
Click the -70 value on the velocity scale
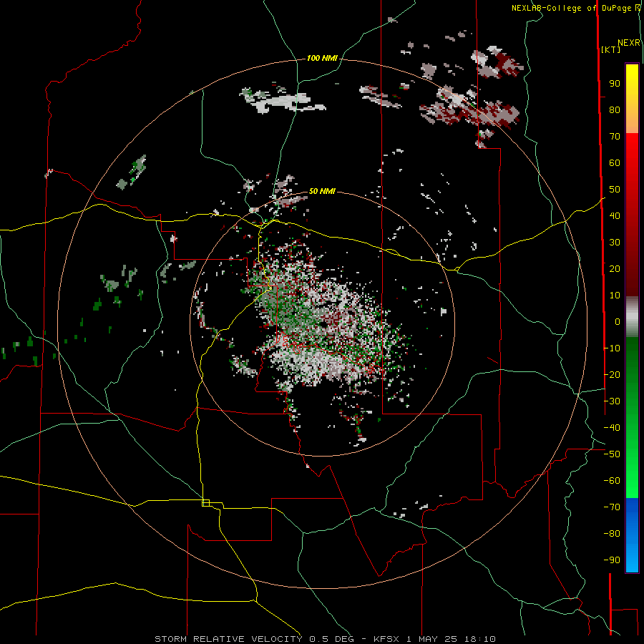pos(612,507)
